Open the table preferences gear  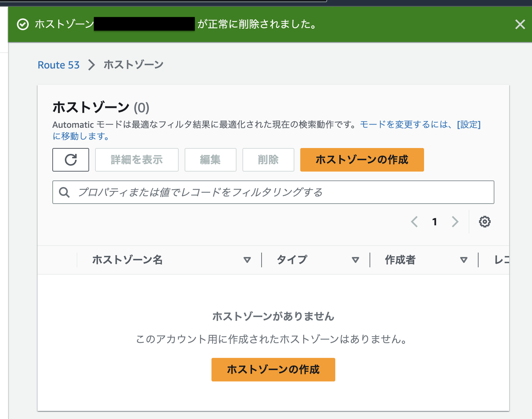(485, 222)
